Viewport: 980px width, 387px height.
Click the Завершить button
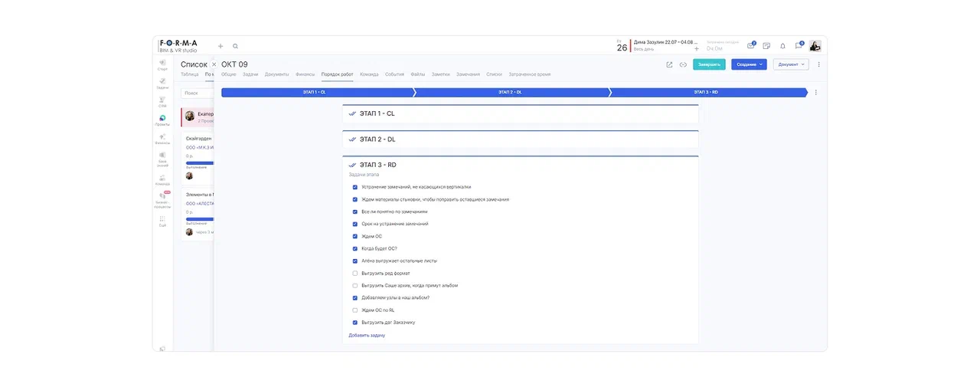(709, 64)
